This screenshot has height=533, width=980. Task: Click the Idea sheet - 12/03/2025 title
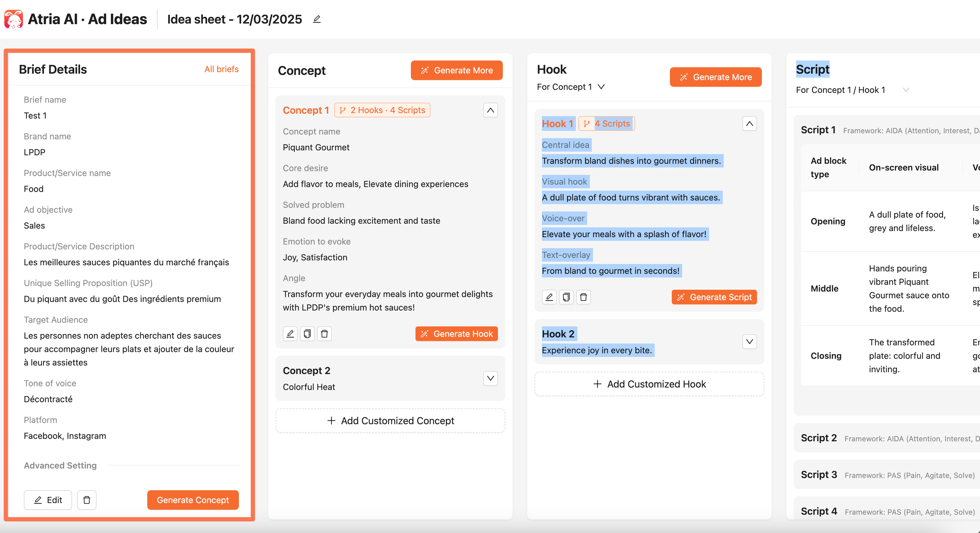[234, 19]
